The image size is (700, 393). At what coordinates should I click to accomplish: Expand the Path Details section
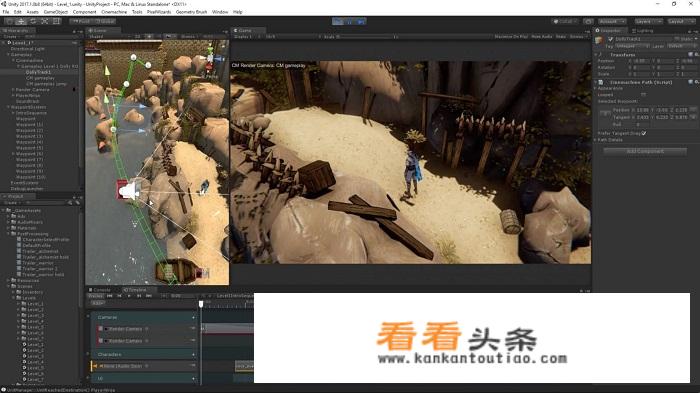[610, 140]
